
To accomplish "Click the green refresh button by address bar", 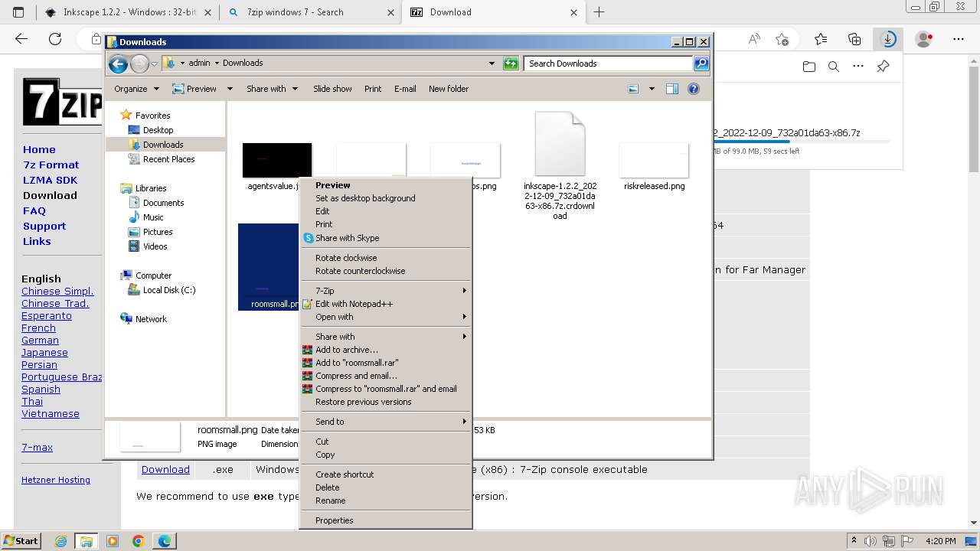I will 511,64.
